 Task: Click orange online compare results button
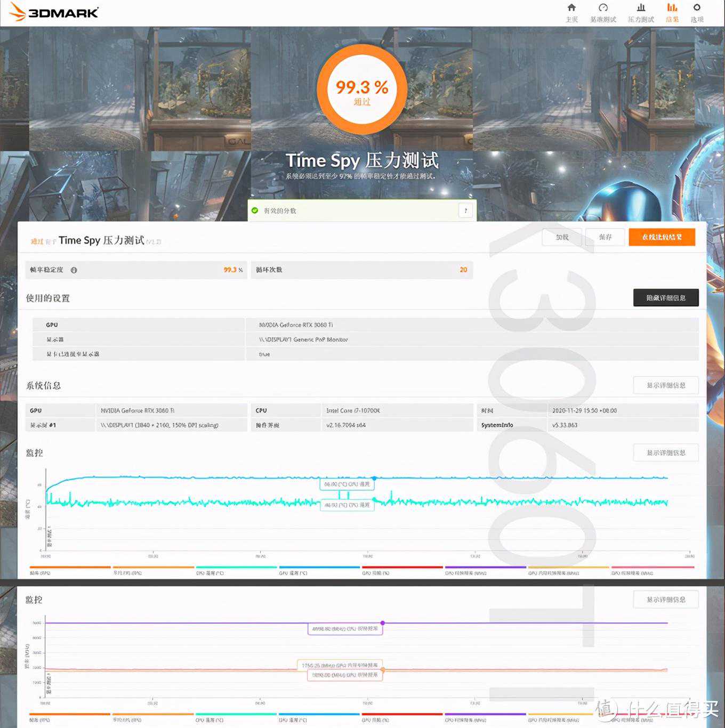coord(662,237)
